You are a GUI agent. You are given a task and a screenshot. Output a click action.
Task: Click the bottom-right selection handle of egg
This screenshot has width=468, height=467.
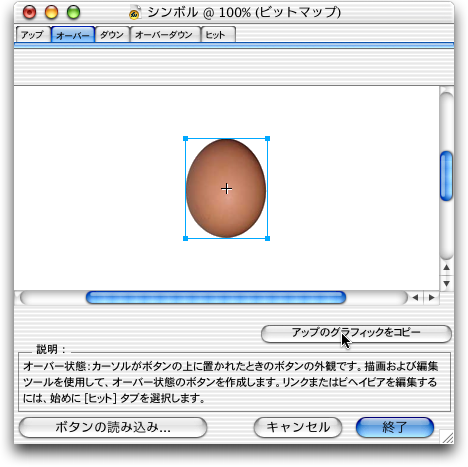(x=267, y=238)
